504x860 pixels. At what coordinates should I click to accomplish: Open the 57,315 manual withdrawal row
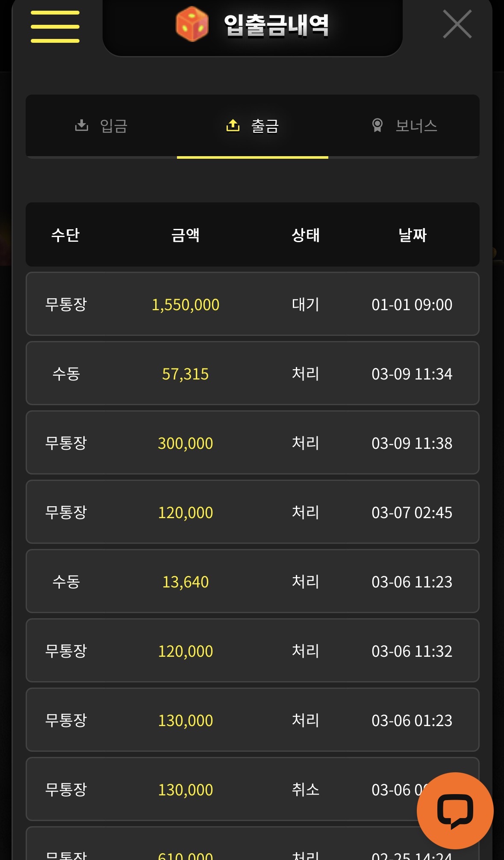click(x=252, y=374)
